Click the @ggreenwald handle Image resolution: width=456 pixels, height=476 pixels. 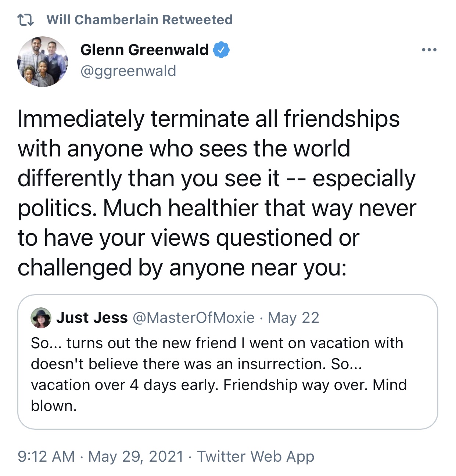pos(128,71)
